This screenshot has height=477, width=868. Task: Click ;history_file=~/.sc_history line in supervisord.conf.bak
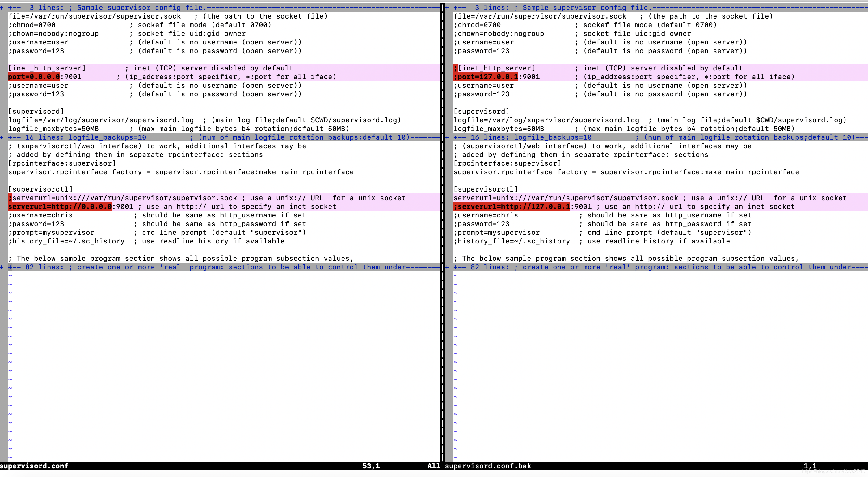pos(592,241)
